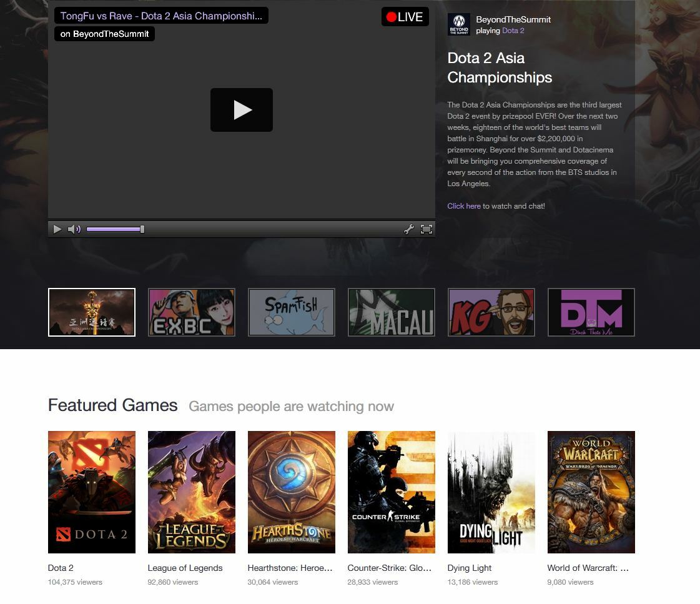This screenshot has height=604, width=700.
Task: Select the KG featured stream thumbnail
Action: click(x=491, y=312)
